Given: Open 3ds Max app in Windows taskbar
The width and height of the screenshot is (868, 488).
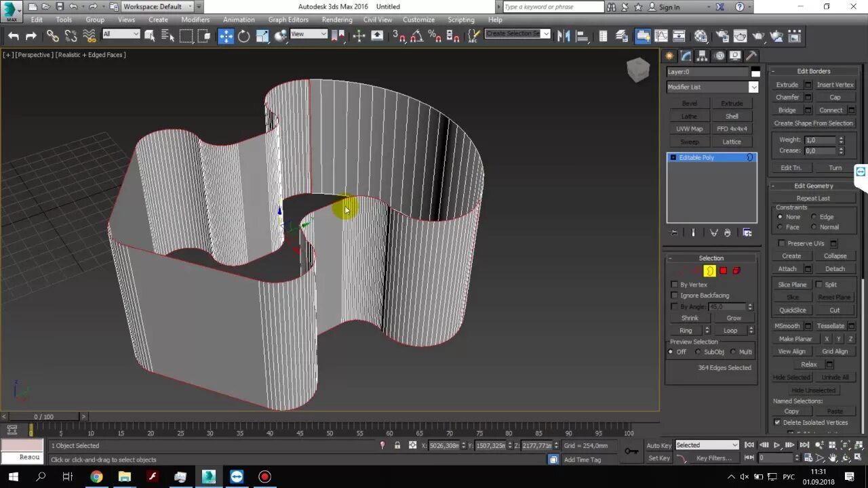Looking at the screenshot, I should point(208,476).
